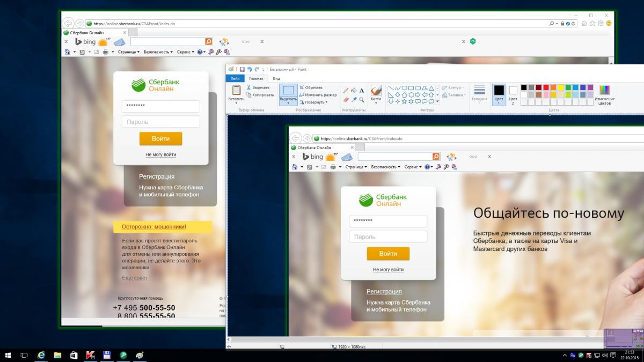The width and height of the screenshot is (644, 362).
Task: Expand the Вставить paste dropdown arrow
Action: 236,102
